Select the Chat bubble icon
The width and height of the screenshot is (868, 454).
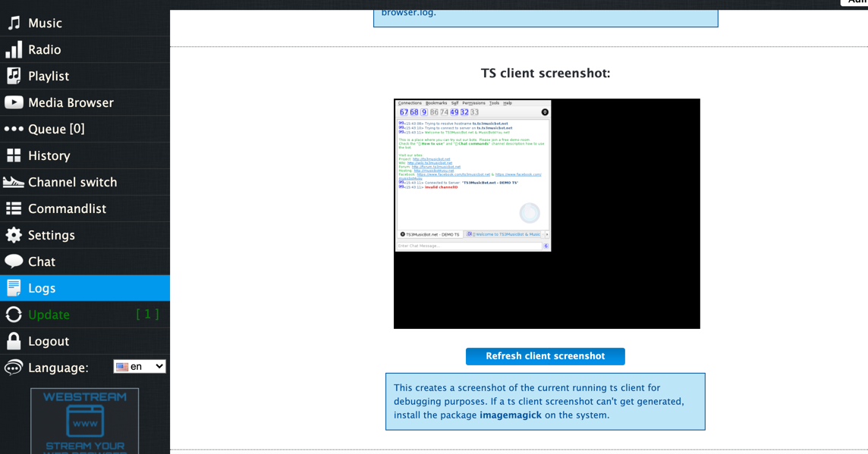pyautogui.click(x=12, y=261)
